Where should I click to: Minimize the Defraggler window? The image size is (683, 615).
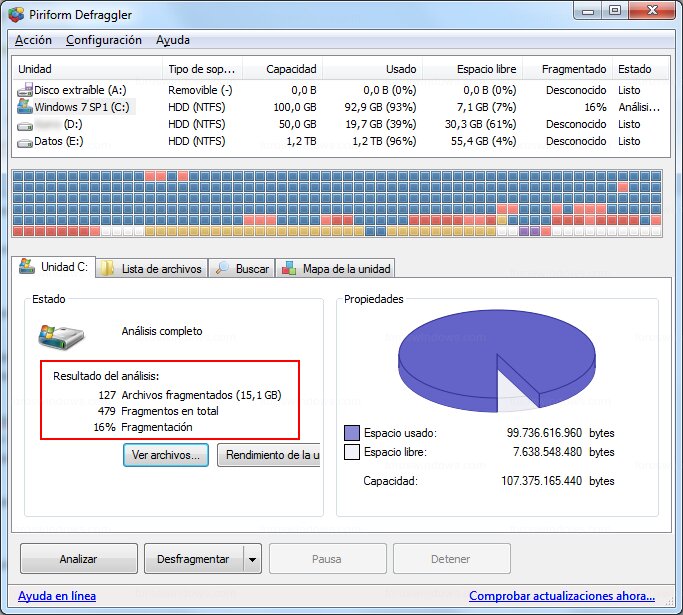pos(588,10)
